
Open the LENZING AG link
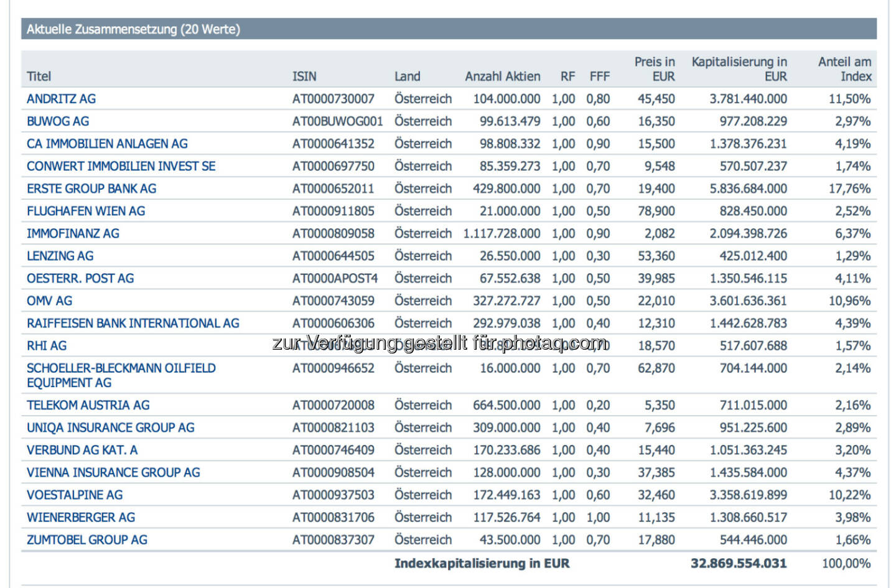click(60, 256)
